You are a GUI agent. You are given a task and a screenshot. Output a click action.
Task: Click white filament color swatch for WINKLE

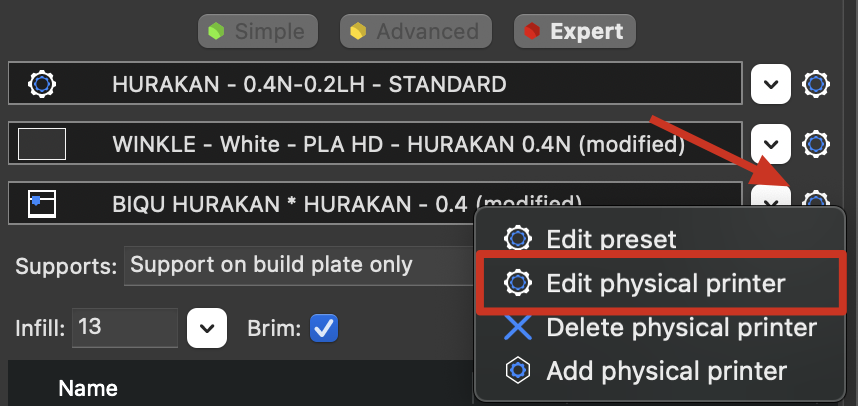42,144
